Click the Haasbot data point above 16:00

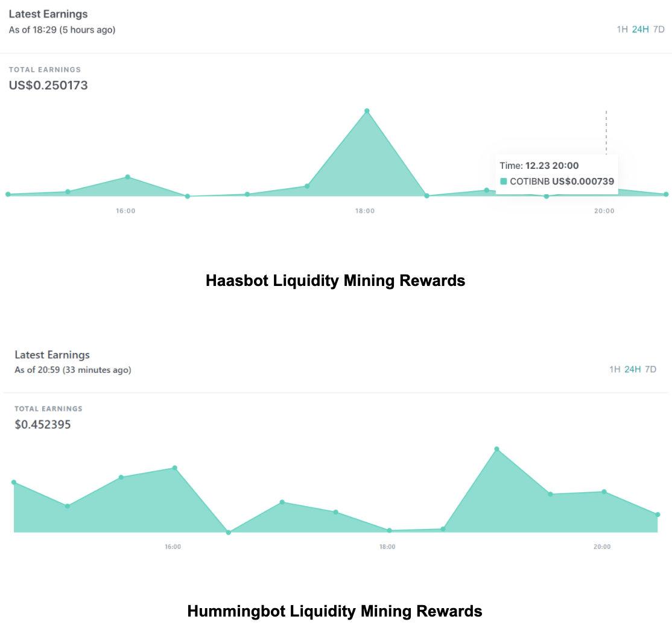coord(128,177)
